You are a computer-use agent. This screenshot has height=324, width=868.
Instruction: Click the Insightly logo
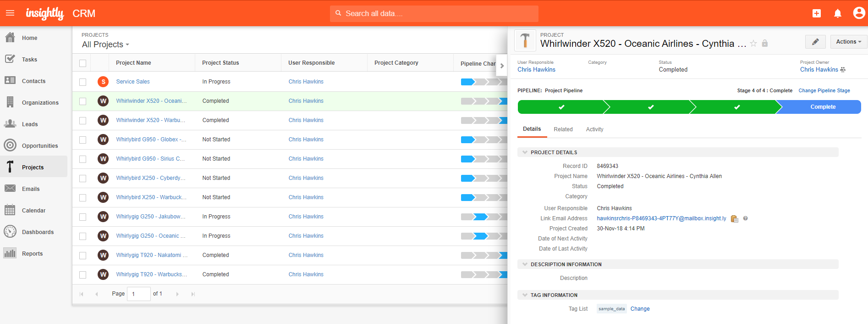45,13
